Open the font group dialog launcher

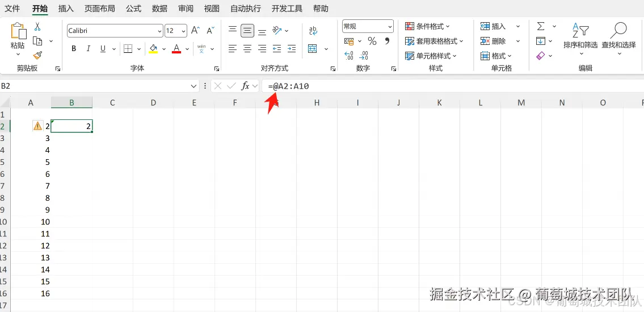point(216,69)
